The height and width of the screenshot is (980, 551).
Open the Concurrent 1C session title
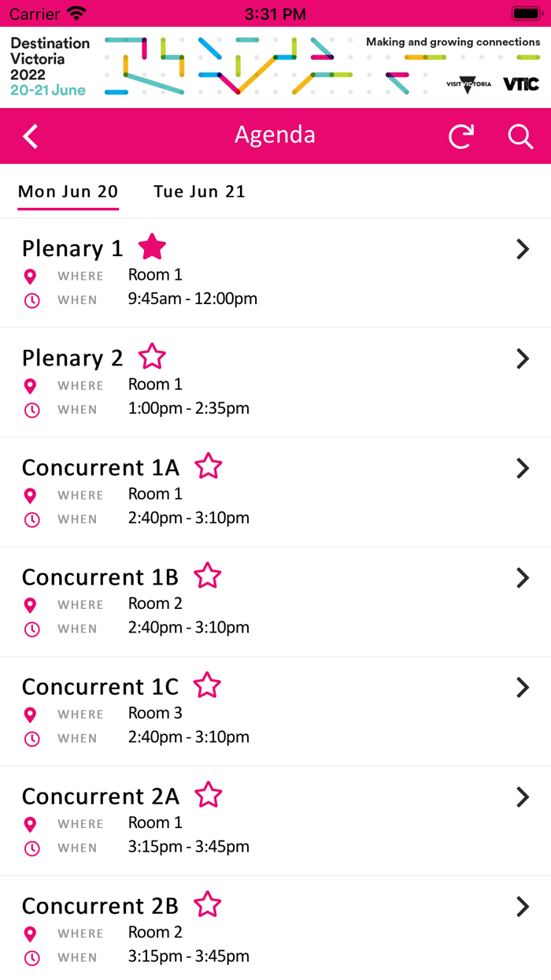pyautogui.click(x=100, y=687)
